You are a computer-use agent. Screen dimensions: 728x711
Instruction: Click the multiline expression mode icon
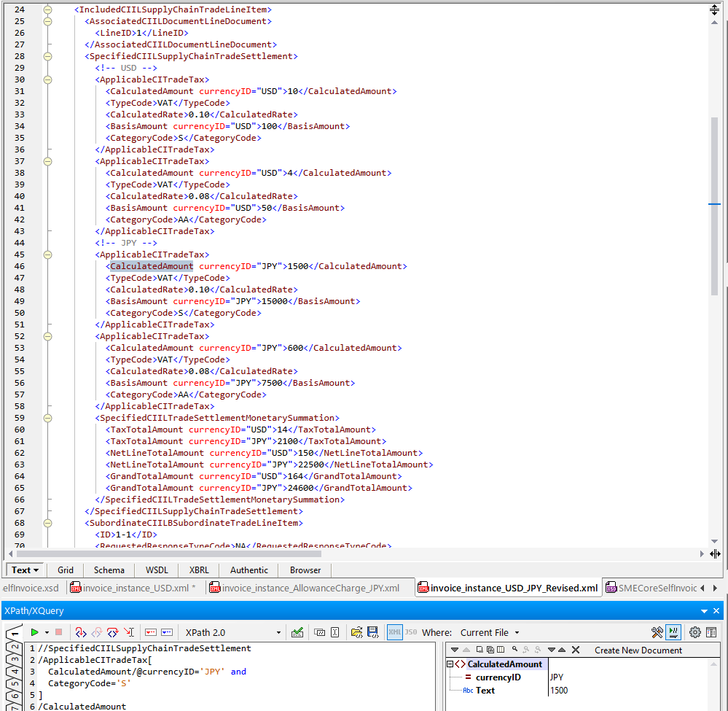coord(319,632)
